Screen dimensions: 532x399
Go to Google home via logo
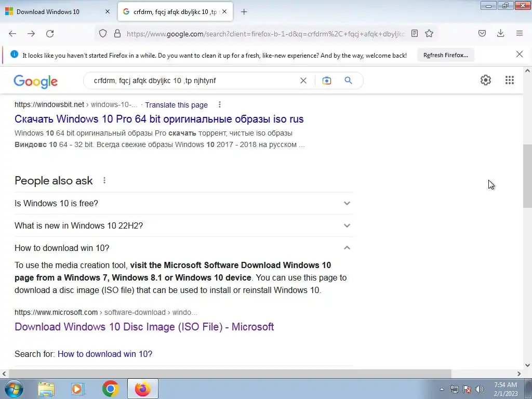point(36,82)
